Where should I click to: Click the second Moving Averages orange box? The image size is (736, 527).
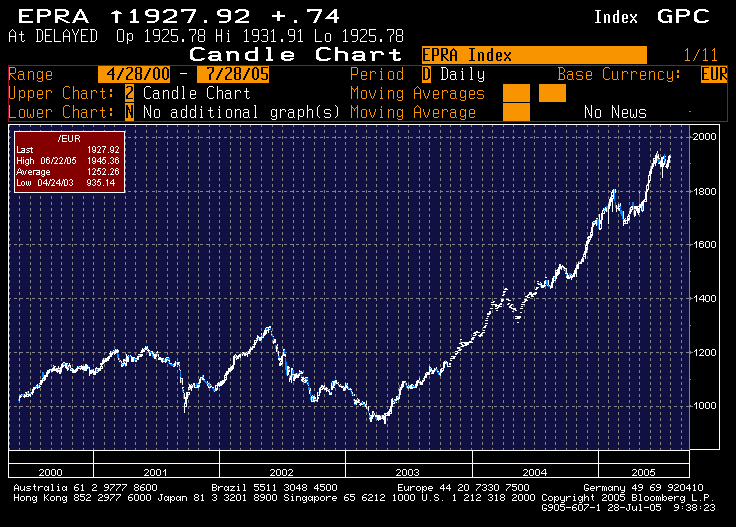(x=552, y=93)
